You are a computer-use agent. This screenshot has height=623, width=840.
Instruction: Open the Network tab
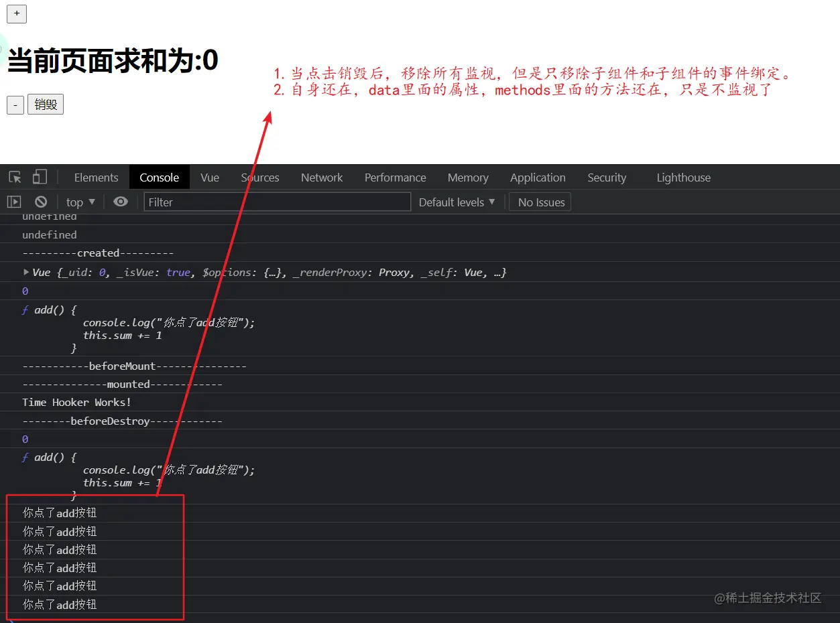(x=322, y=178)
